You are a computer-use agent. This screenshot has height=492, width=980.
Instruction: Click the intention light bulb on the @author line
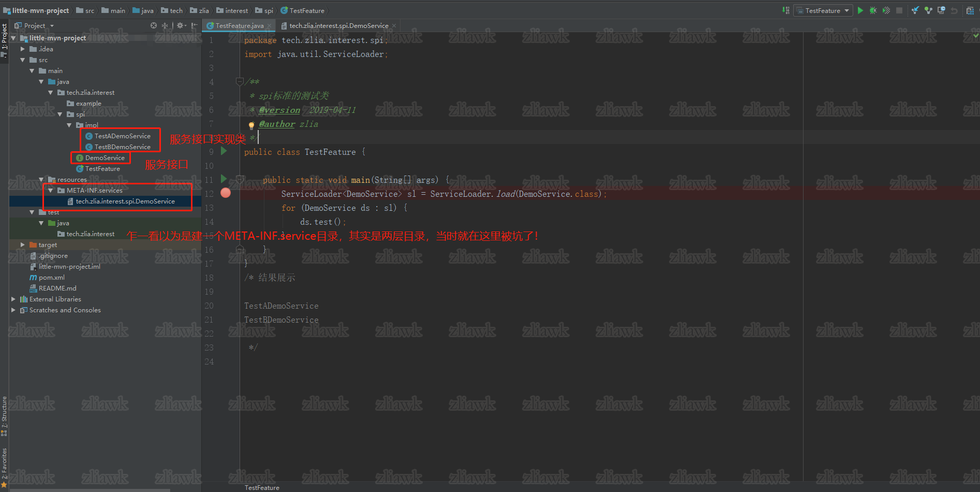251,125
